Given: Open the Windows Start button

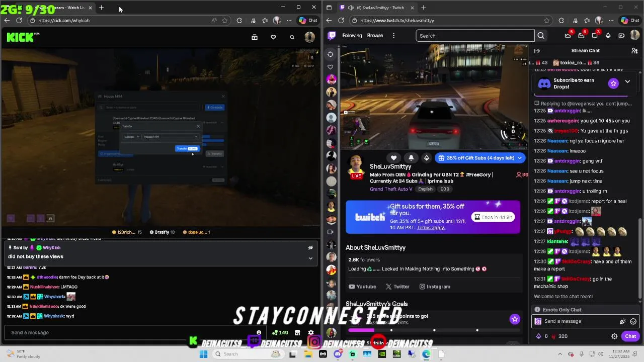Looking at the screenshot, I should click(203, 354).
